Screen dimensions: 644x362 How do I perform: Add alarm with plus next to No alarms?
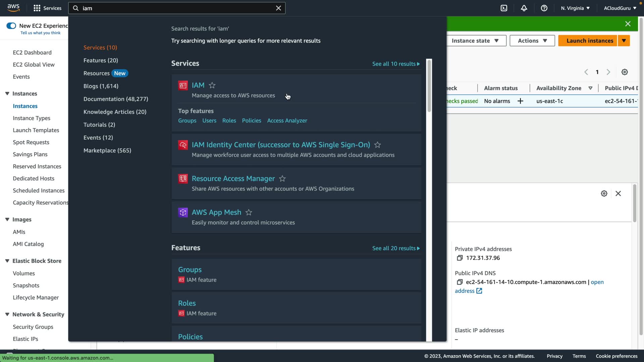[520, 101]
